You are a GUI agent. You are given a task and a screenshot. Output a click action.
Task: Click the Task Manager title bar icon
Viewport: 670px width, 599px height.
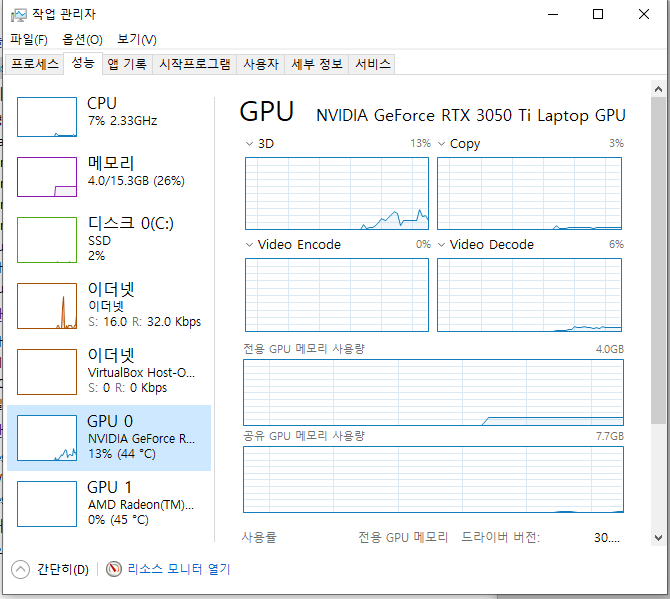18,15
